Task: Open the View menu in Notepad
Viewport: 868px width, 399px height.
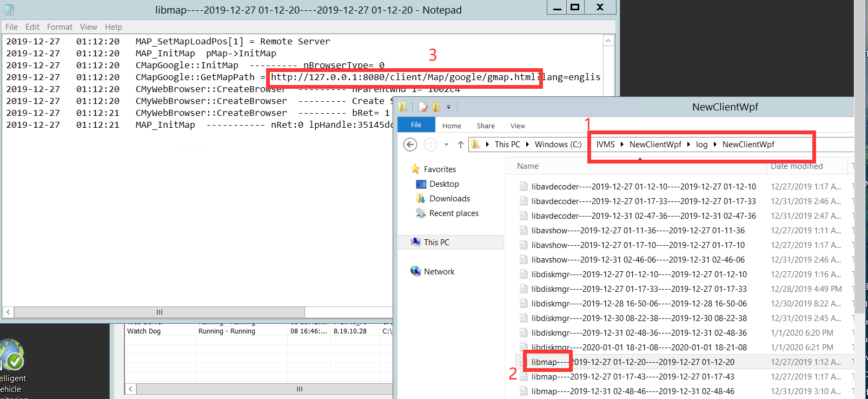Action: click(x=89, y=27)
